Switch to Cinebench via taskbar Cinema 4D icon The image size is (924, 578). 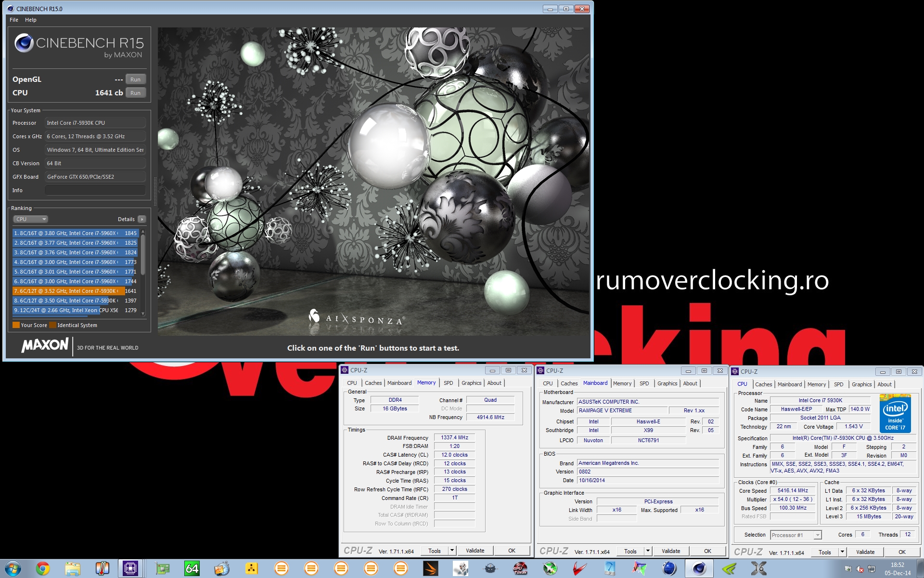tap(699, 569)
